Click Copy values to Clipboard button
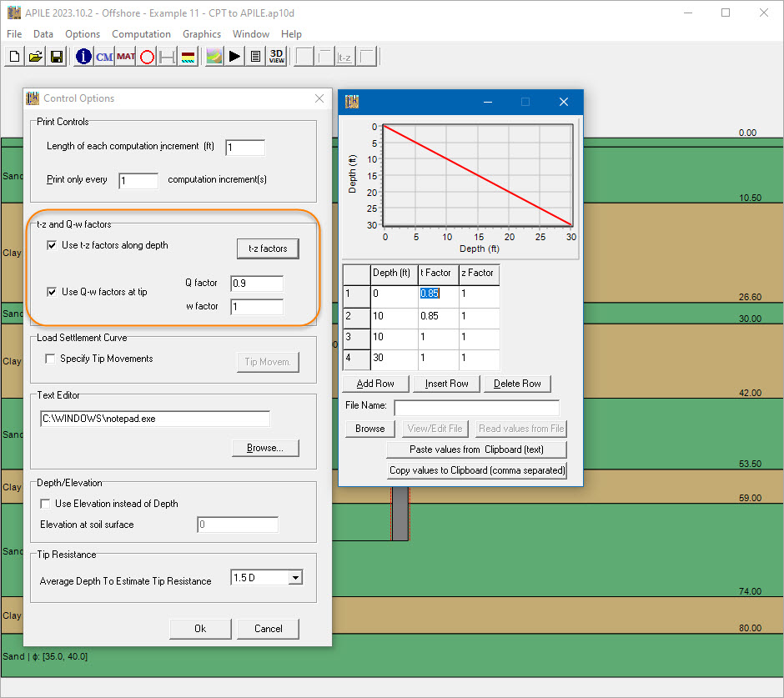Screen dimensions: 784x698 pyautogui.click(x=476, y=470)
